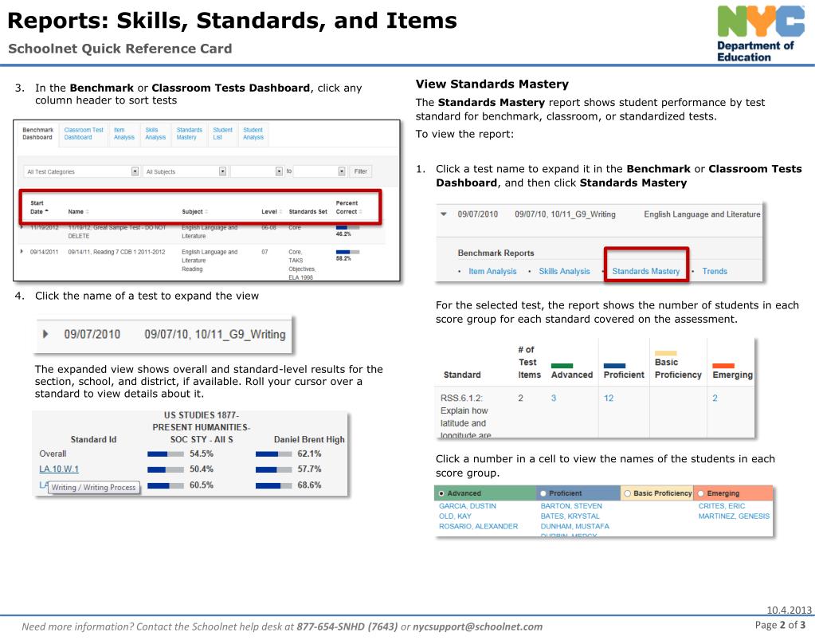The width and height of the screenshot is (815, 644).
Task: Open student GARCIA, DUSTIN
Action: coord(468,506)
